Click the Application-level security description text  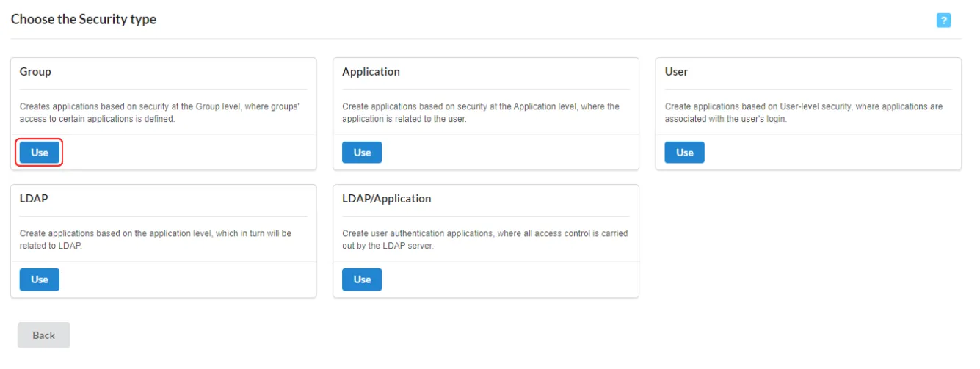tap(481, 112)
